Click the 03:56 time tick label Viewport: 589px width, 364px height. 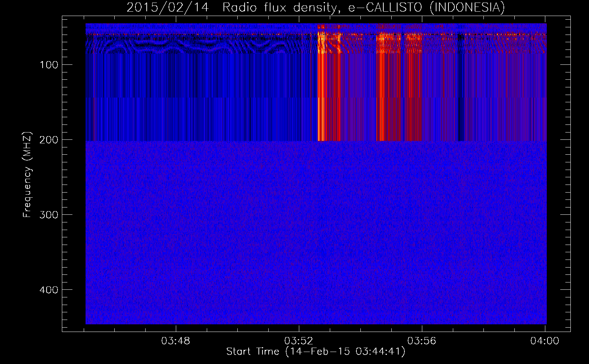pos(422,341)
